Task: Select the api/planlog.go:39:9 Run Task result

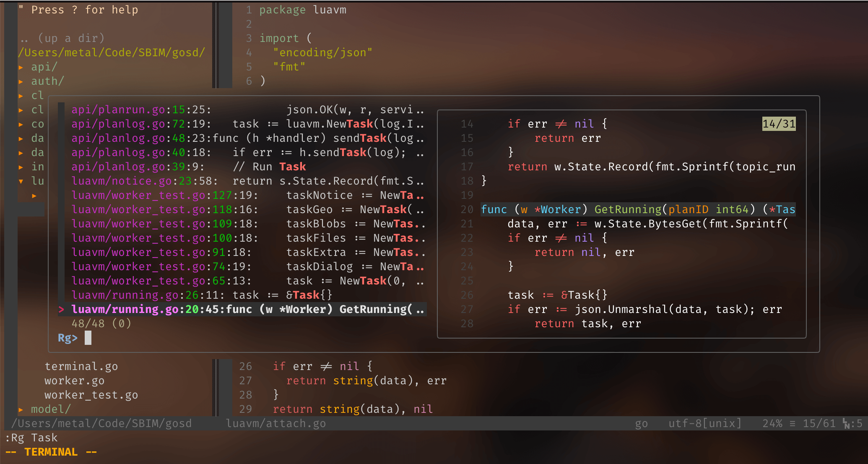Action: point(189,167)
